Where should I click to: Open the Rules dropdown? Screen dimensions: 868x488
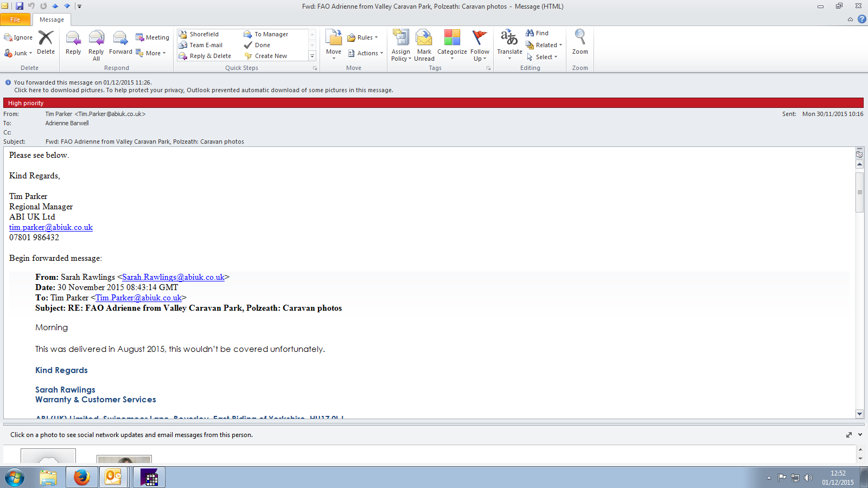[362, 37]
